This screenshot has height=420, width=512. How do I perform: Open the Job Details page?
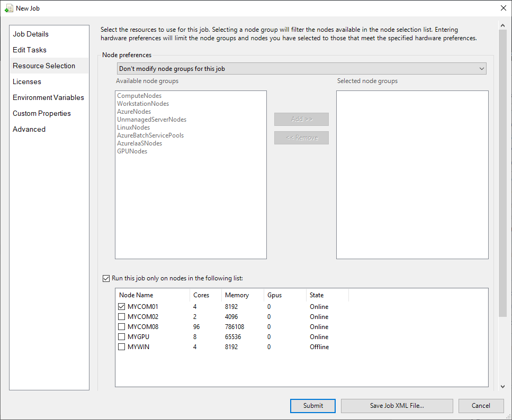pos(31,34)
